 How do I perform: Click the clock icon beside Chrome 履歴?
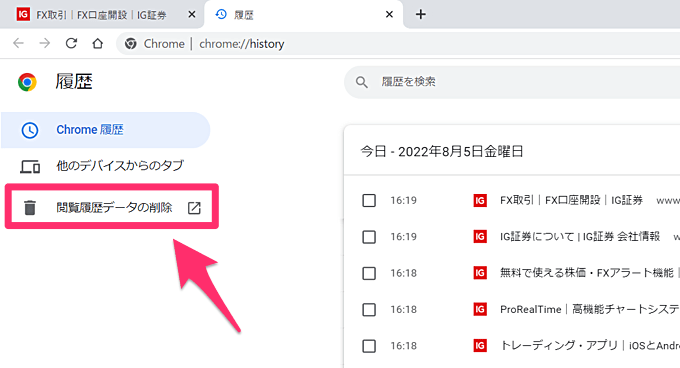(x=29, y=130)
